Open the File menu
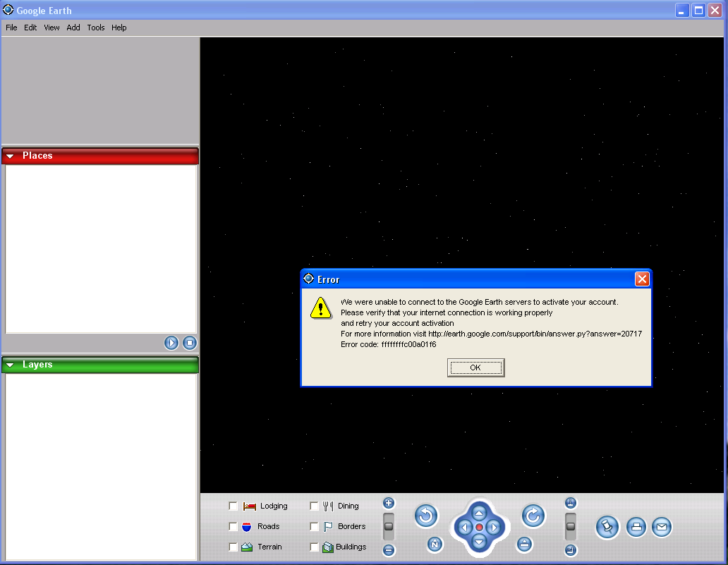Image resolution: width=728 pixels, height=565 pixels. pyautogui.click(x=11, y=28)
